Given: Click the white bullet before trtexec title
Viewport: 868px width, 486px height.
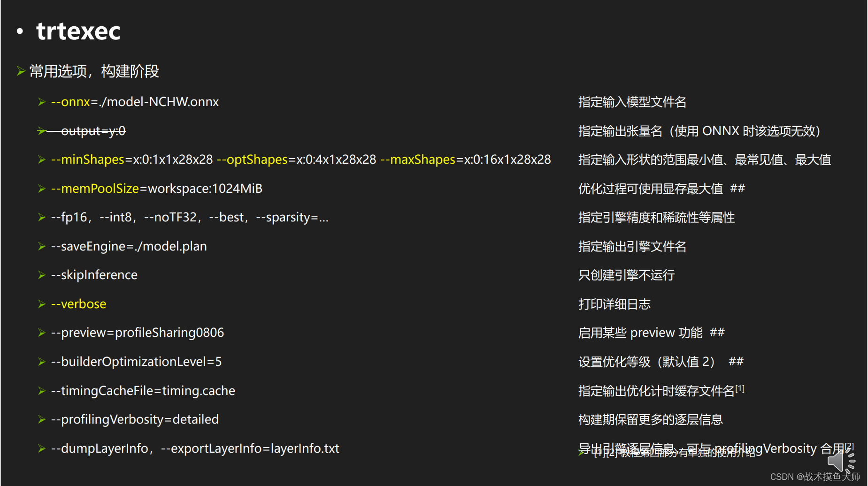Looking at the screenshot, I should (19, 31).
